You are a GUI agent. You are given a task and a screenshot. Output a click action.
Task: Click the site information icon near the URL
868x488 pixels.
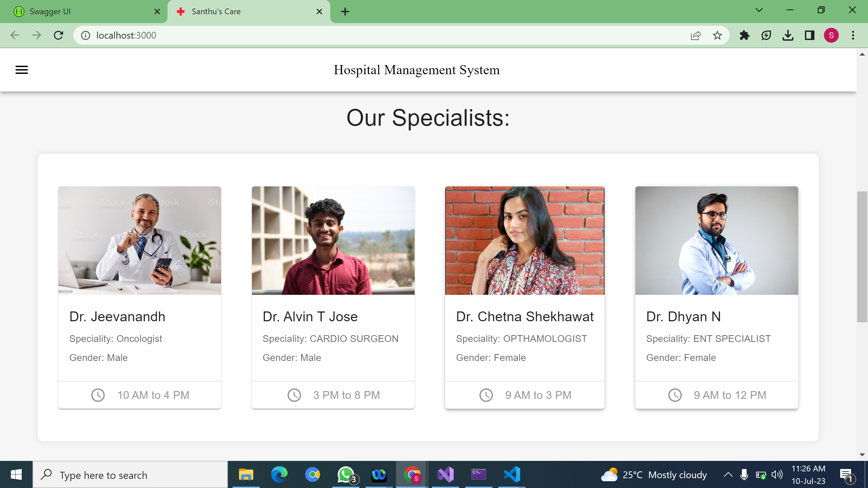point(85,35)
